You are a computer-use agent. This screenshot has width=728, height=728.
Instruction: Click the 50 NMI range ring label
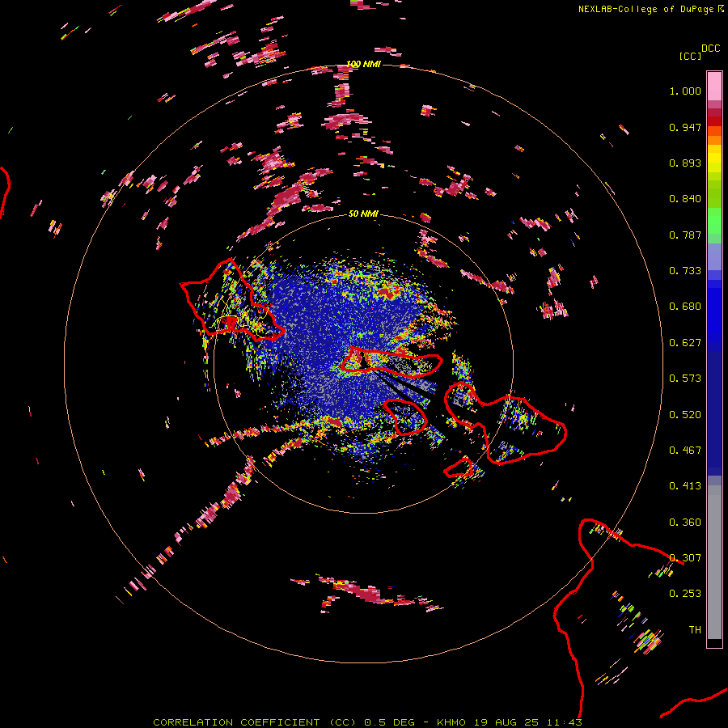(363, 214)
